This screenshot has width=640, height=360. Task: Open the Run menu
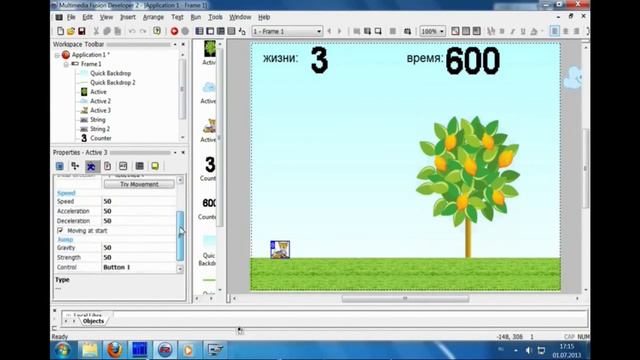196,17
